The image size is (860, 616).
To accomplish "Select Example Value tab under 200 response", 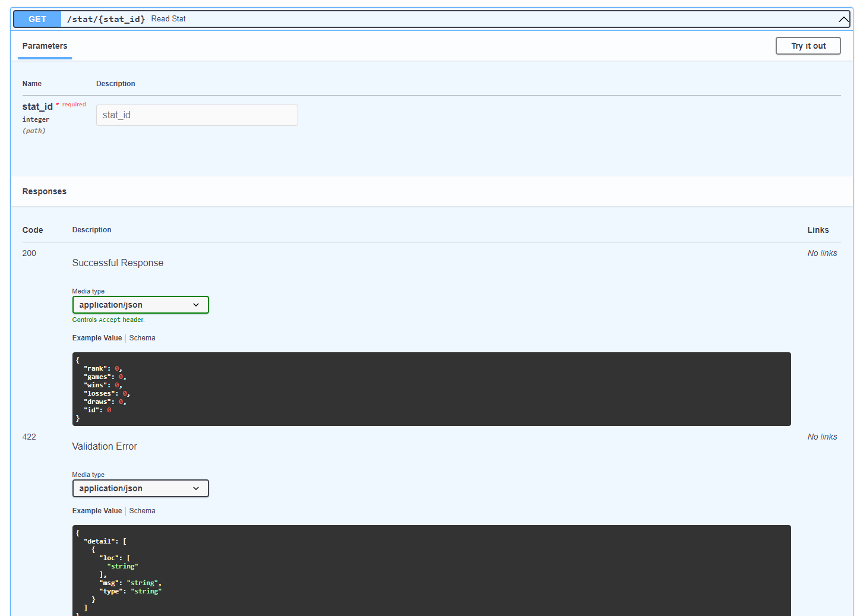I will coord(97,338).
